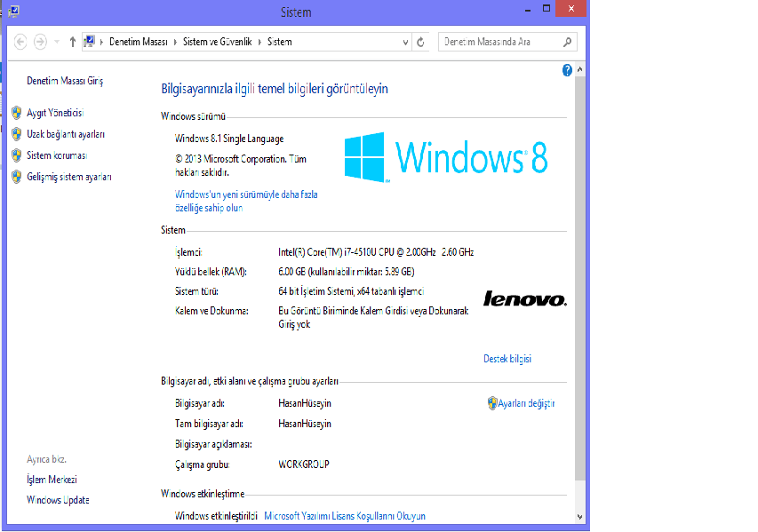Click the scrollbar up arrow
The width and height of the screenshot is (758, 532).
tap(579, 70)
